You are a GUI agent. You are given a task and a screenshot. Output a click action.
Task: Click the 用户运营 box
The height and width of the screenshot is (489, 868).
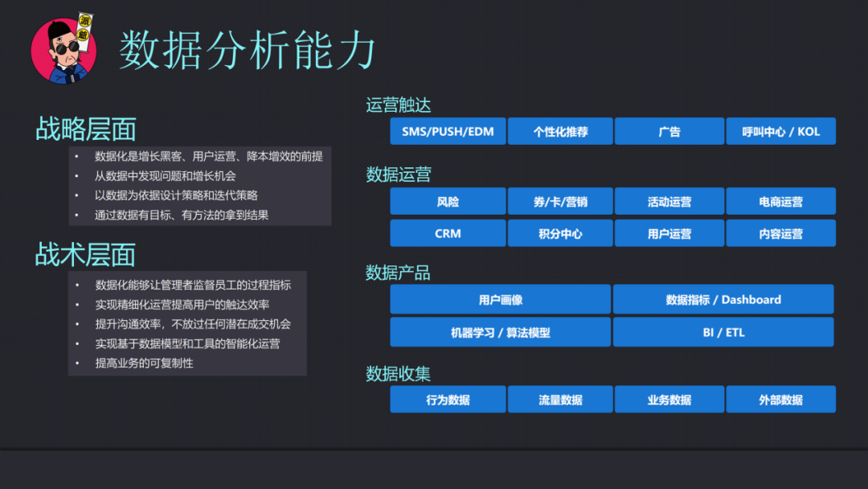click(669, 233)
